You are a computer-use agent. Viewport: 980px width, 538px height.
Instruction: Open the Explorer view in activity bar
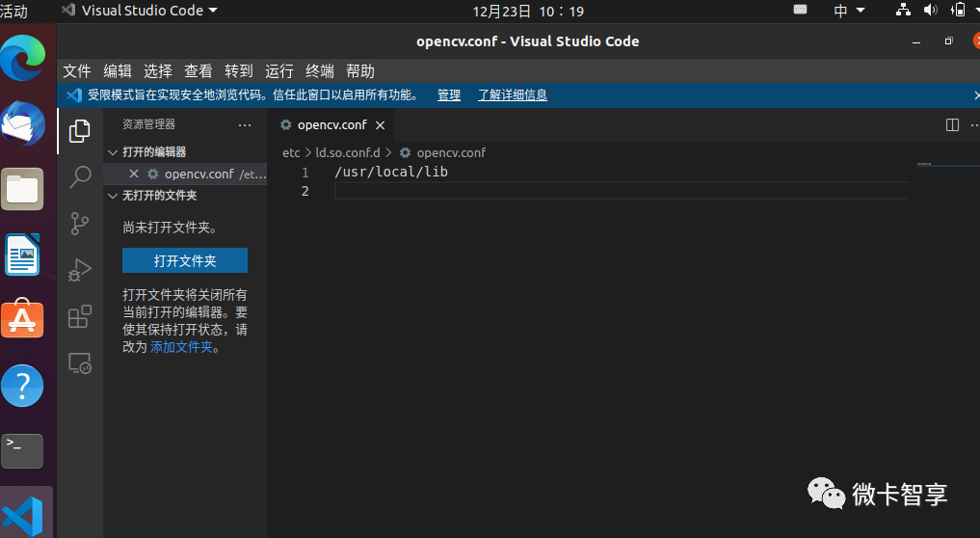click(x=79, y=131)
